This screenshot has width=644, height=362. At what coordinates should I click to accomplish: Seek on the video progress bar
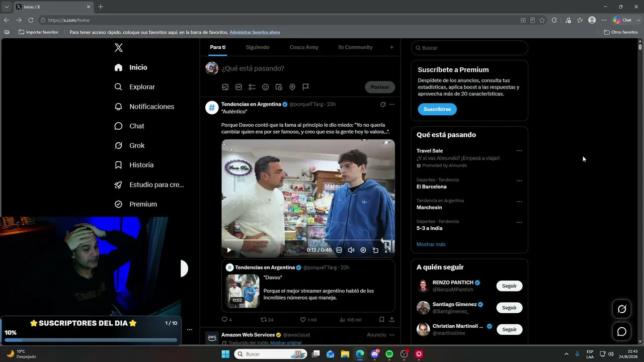pyautogui.click(x=308, y=240)
